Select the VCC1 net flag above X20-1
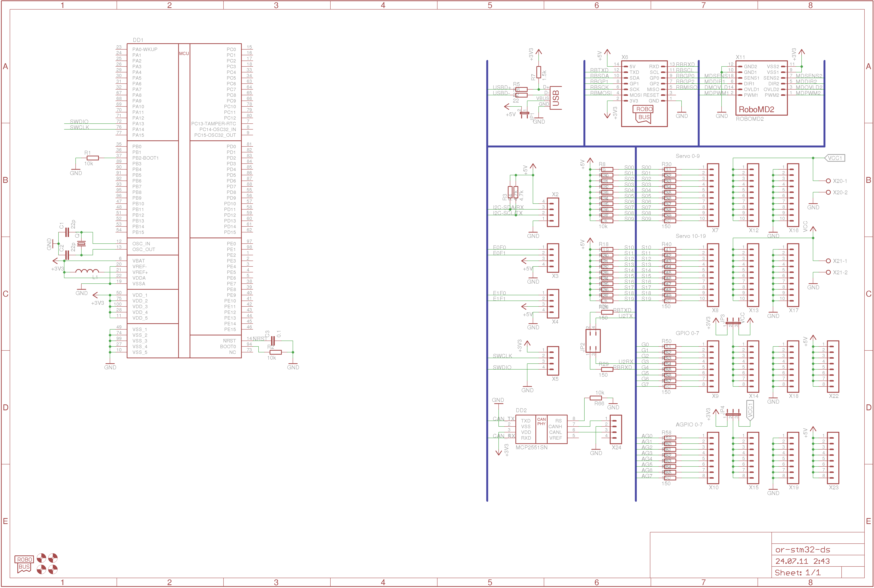The height and width of the screenshot is (588, 874). (835, 158)
